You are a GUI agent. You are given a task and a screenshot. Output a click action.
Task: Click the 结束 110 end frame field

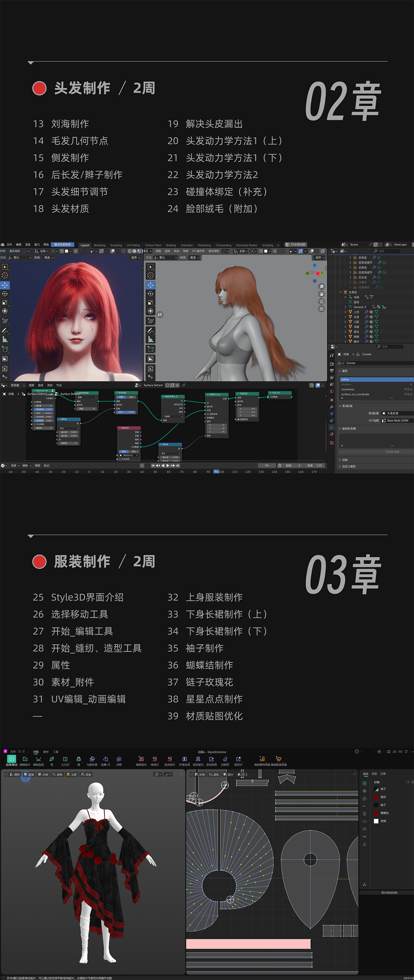pos(314,466)
